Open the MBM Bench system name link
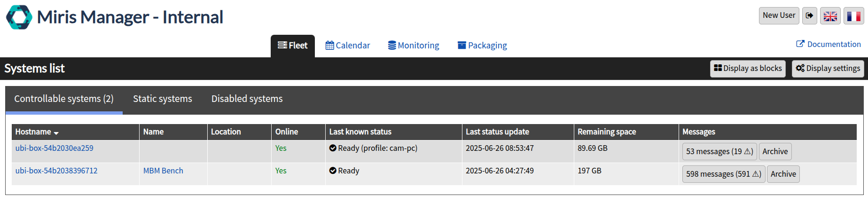Viewport: 868px width, 203px height. (163, 171)
